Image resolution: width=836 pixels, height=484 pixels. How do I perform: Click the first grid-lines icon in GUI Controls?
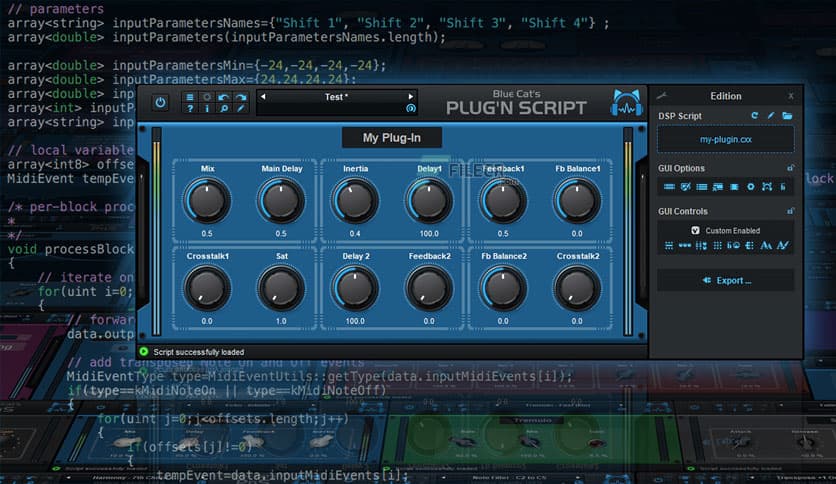pyautogui.click(x=669, y=246)
